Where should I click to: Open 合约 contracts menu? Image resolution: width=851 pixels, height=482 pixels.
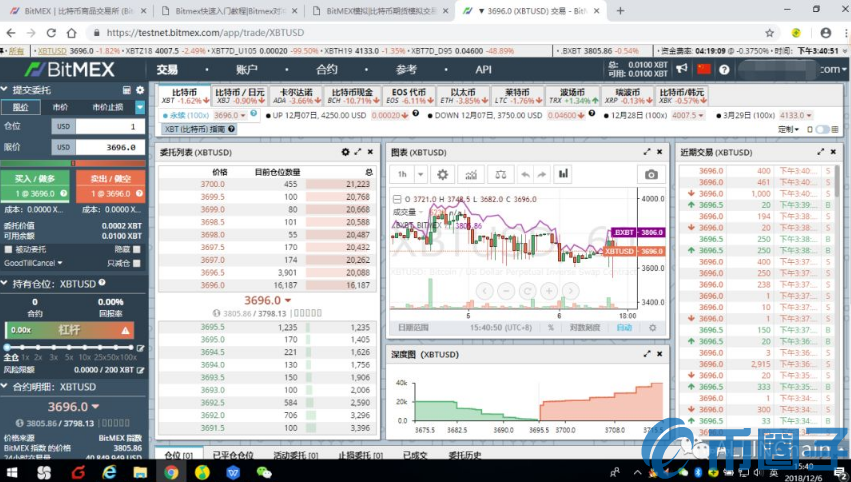coord(327,69)
